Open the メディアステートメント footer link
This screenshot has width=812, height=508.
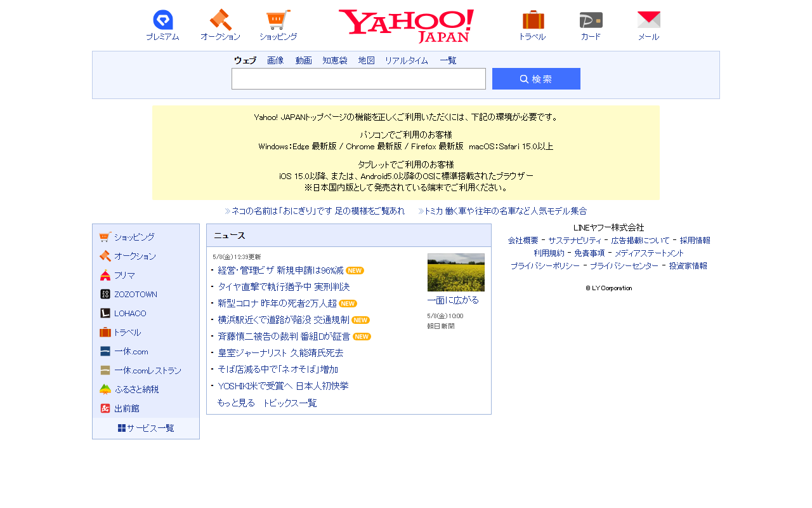pyautogui.click(x=650, y=253)
